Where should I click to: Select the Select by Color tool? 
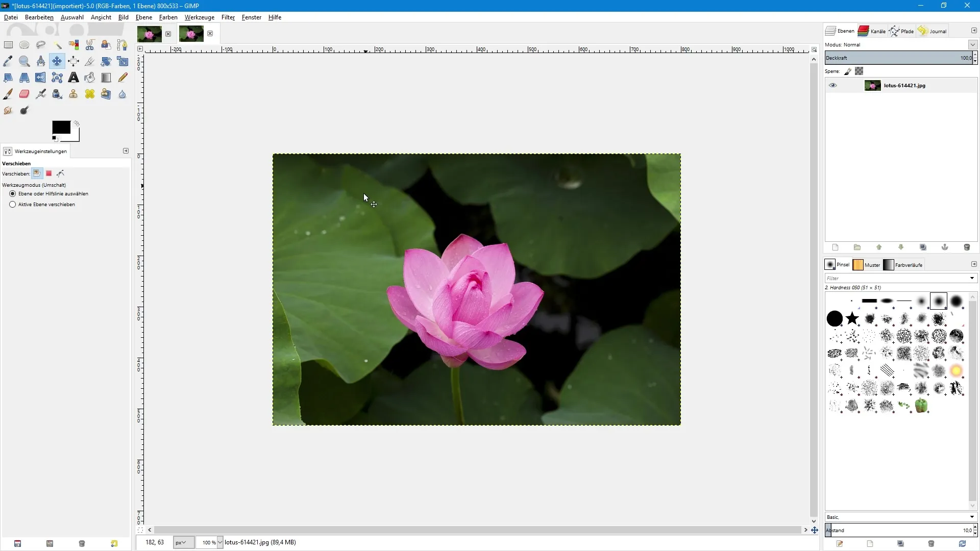click(73, 45)
